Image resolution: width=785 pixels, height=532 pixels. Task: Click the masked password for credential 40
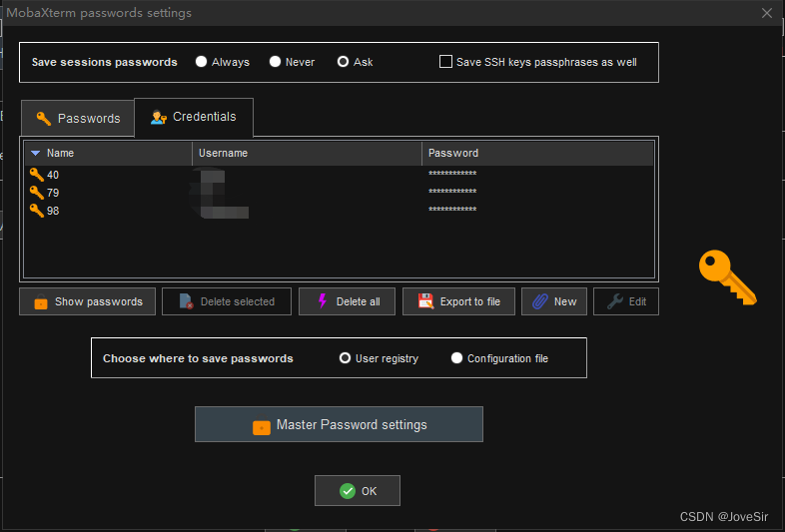[452, 174]
